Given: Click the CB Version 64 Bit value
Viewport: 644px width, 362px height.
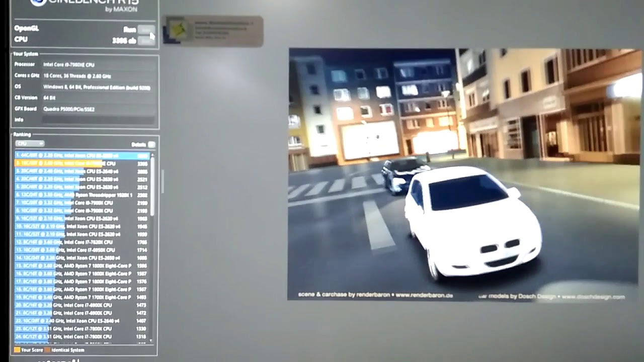Looking at the screenshot, I should (x=49, y=98).
